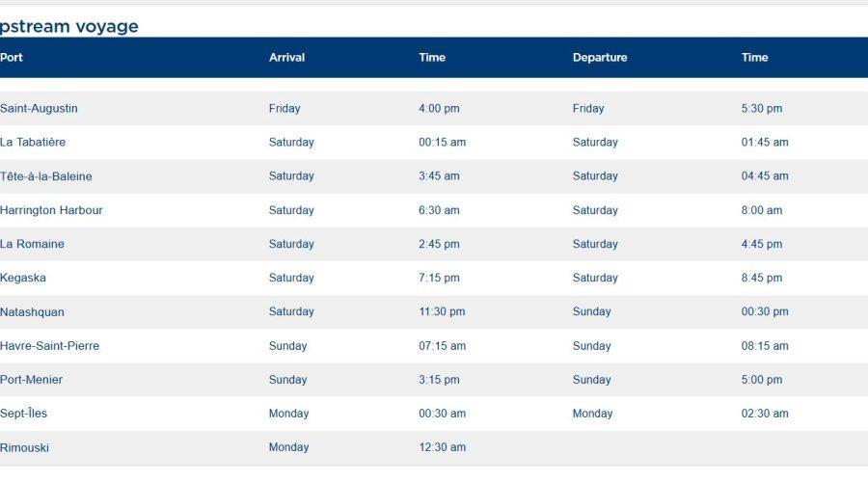Select Rimouski's 12:30 am arrival time

(442, 447)
